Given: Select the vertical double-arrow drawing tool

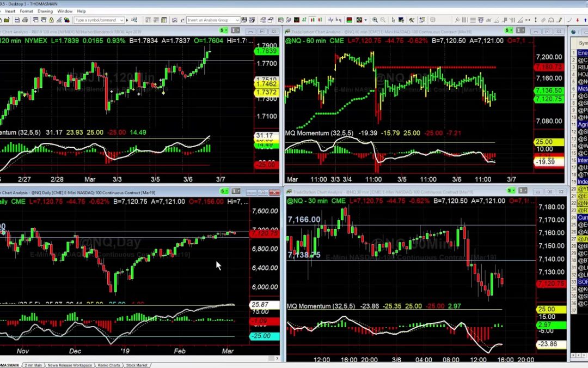Looking at the screenshot, I should click(536, 20).
